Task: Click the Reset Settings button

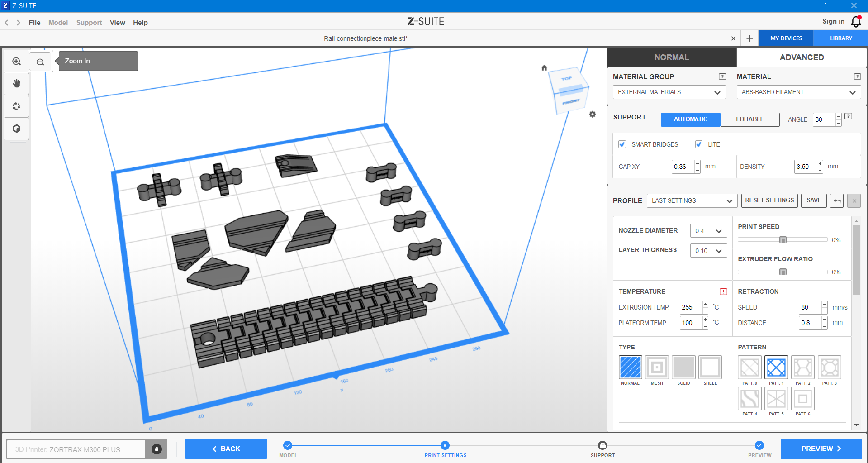Action: coord(769,200)
